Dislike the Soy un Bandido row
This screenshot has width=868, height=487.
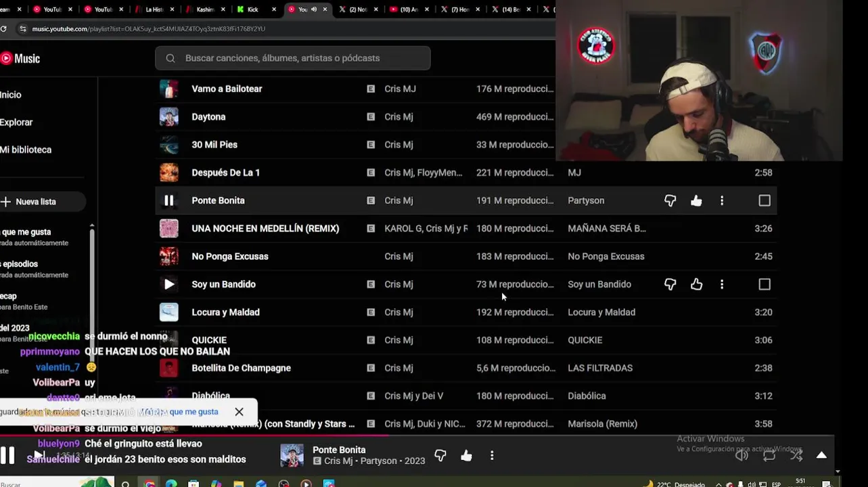tap(670, 284)
